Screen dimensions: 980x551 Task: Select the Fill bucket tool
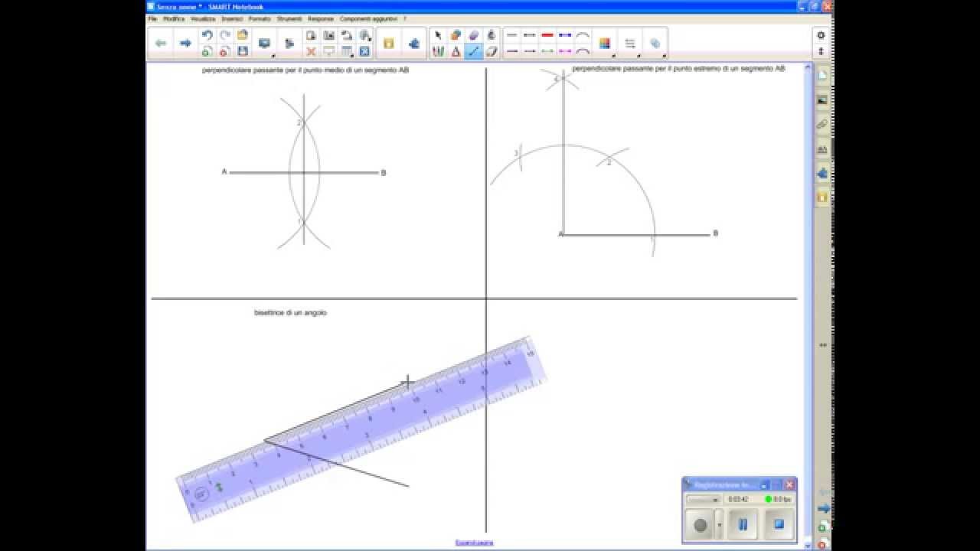[x=492, y=35]
